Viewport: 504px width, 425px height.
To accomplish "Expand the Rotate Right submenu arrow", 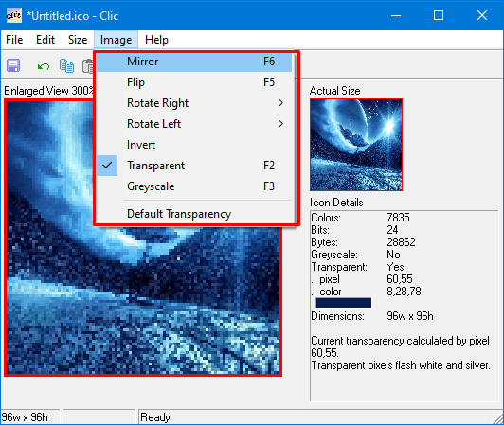I will click(281, 103).
